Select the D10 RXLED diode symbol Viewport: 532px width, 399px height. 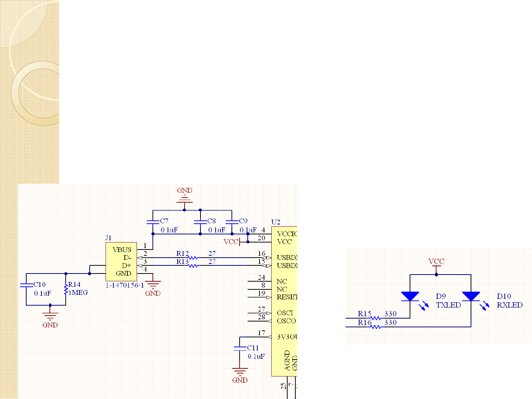(471, 296)
